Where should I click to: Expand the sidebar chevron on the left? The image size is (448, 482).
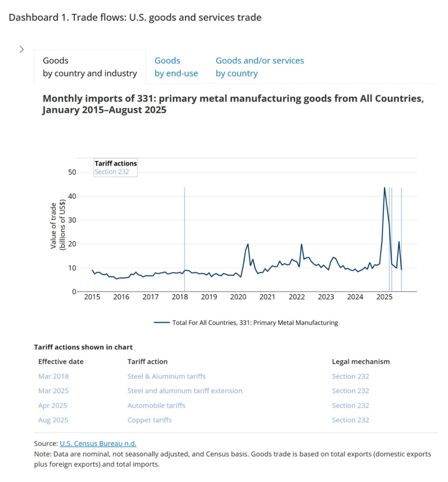22,49
